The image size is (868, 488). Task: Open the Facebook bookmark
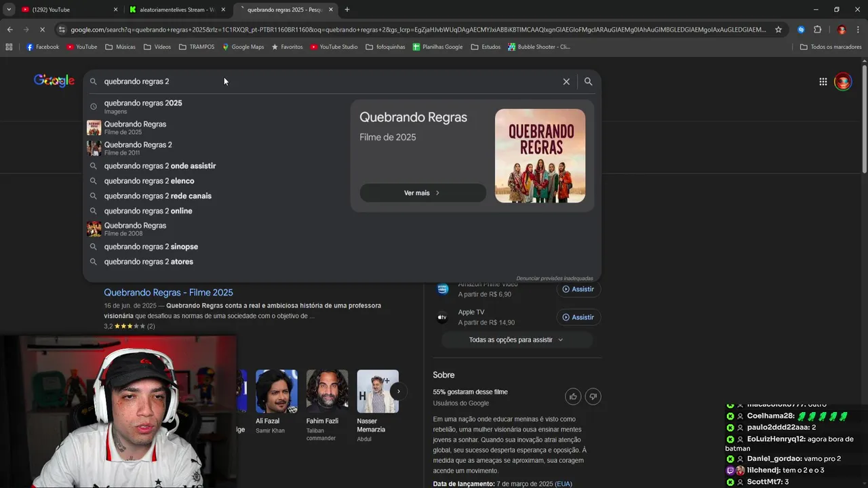tap(43, 47)
